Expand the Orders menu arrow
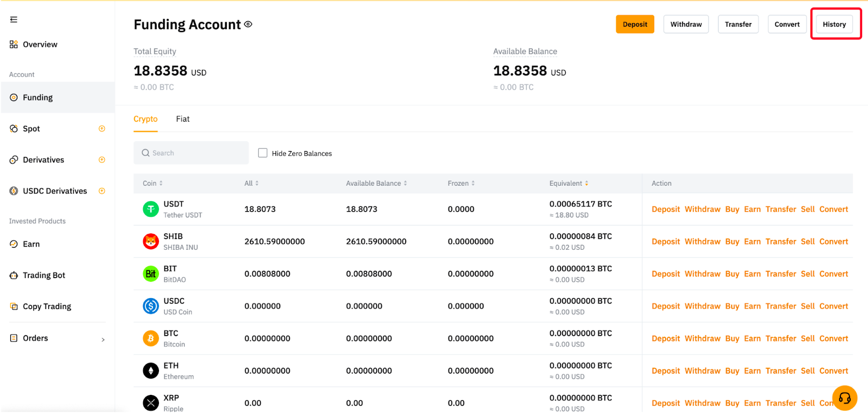868x416 pixels. click(x=103, y=339)
